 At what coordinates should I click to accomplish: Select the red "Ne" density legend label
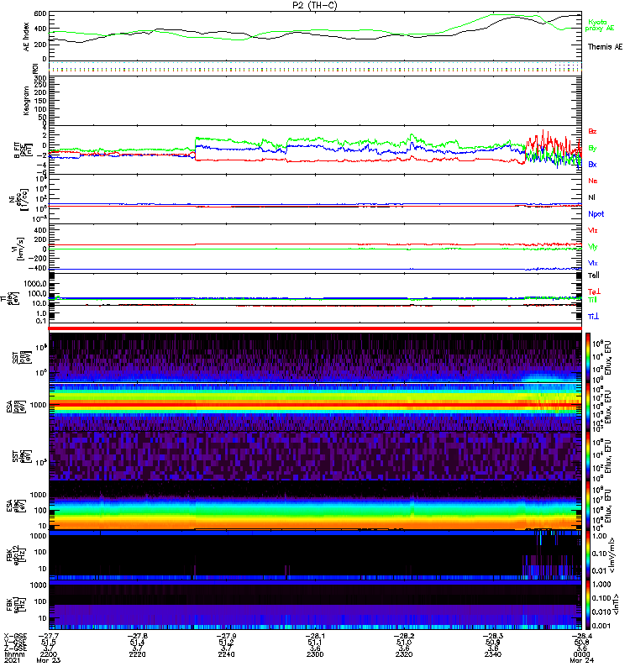coord(593,181)
